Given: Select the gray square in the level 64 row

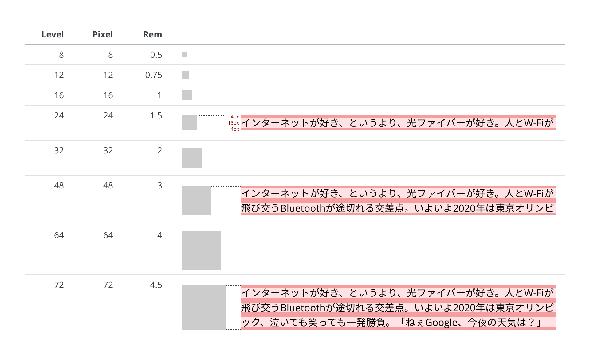Looking at the screenshot, I should click(202, 250).
